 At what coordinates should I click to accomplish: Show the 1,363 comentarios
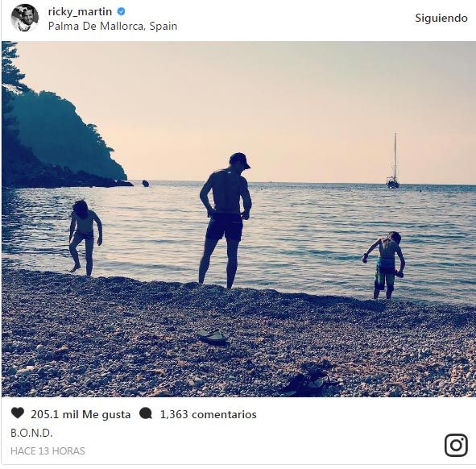click(209, 414)
